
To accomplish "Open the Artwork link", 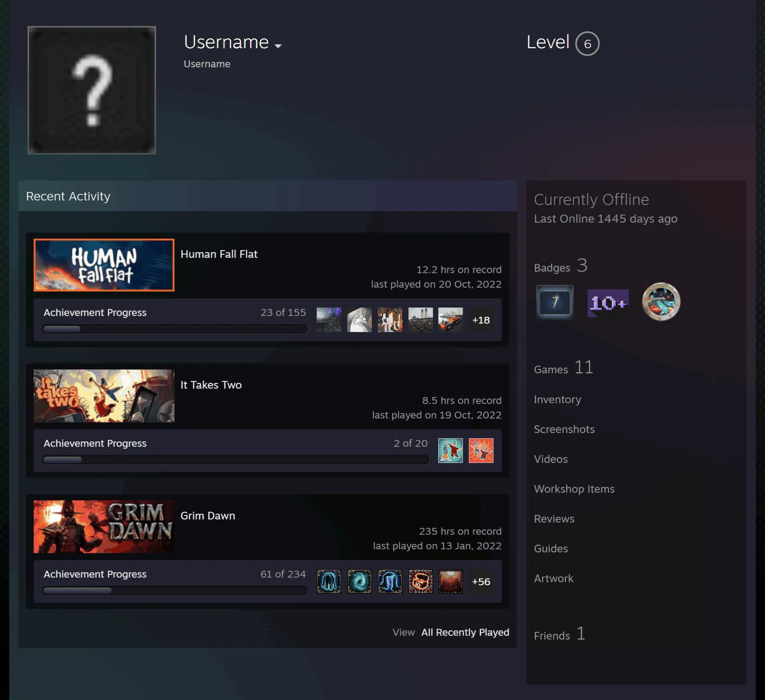I will point(553,578).
